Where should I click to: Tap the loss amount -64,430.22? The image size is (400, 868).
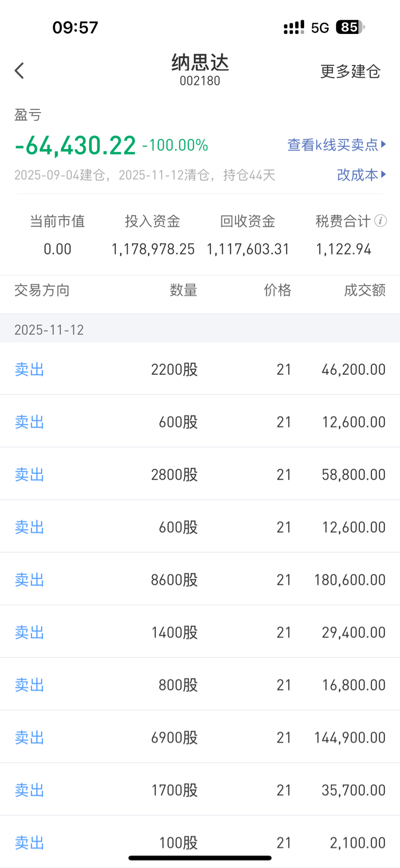(x=76, y=145)
